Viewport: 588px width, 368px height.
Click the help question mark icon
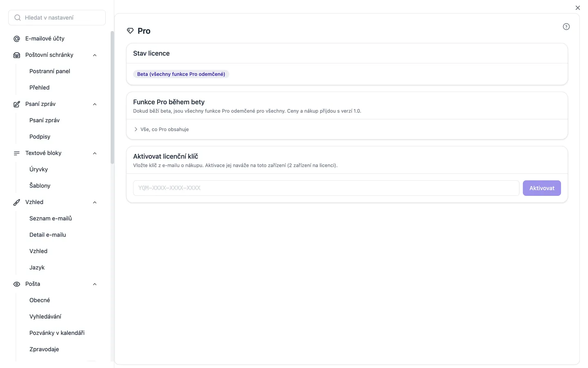tap(566, 27)
